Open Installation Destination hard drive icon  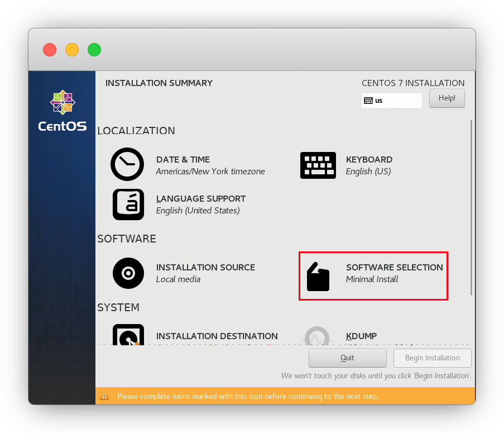pyautogui.click(x=128, y=336)
